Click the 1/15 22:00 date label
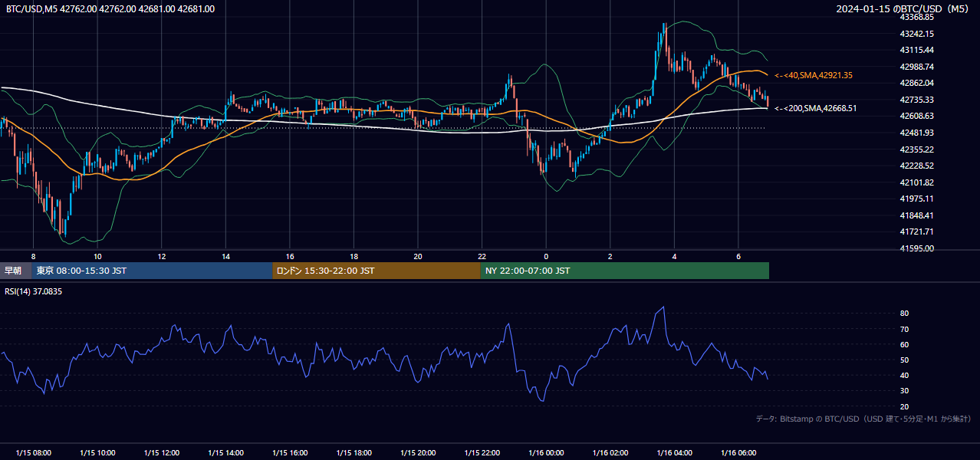Screen dimensions: 980x460 [x=482, y=452]
